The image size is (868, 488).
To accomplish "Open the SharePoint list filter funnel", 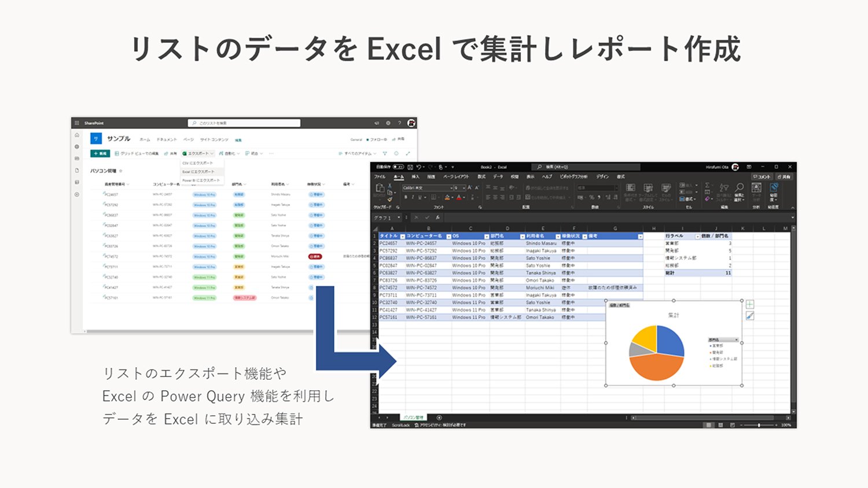I will 385,154.
